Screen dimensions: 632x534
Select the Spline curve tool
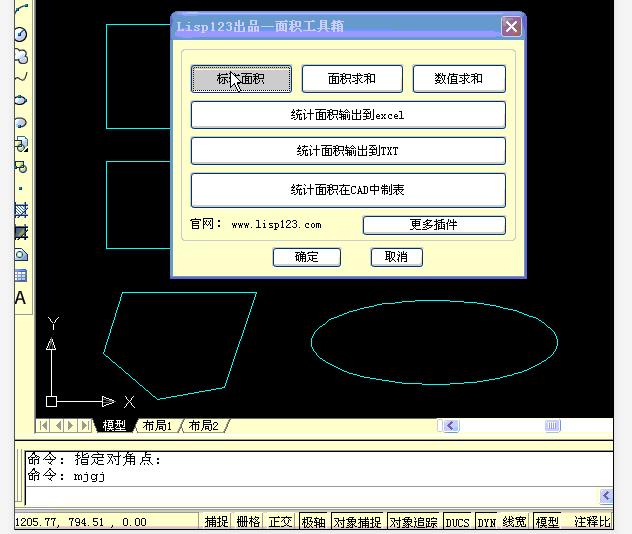pyautogui.click(x=21, y=77)
